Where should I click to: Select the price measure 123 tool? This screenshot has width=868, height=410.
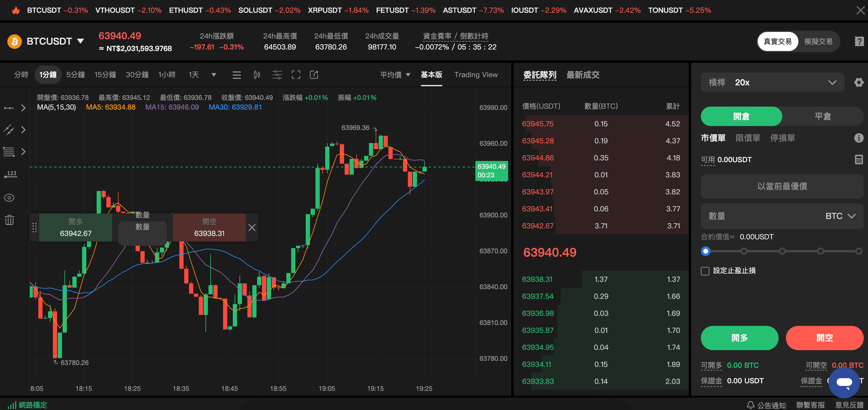click(x=11, y=174)
